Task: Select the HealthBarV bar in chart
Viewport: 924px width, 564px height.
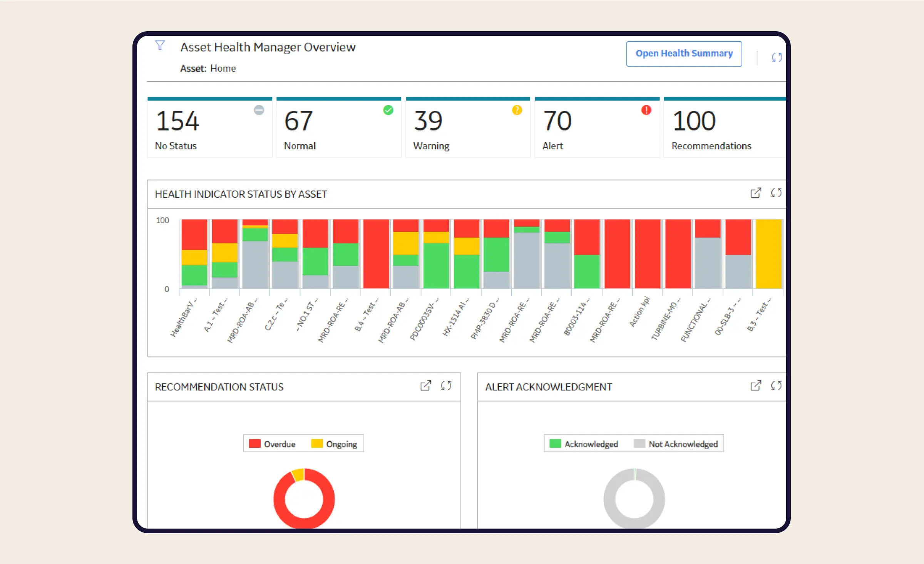Action: click(x=194, y=254)
